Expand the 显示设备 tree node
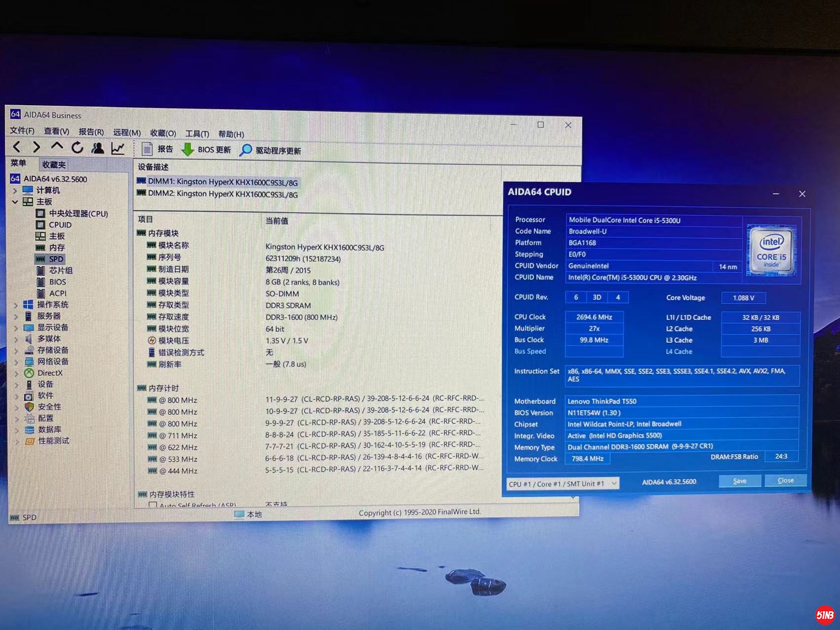Image resolution: width=840 pixels, height=630 pixels. (15, 328)
